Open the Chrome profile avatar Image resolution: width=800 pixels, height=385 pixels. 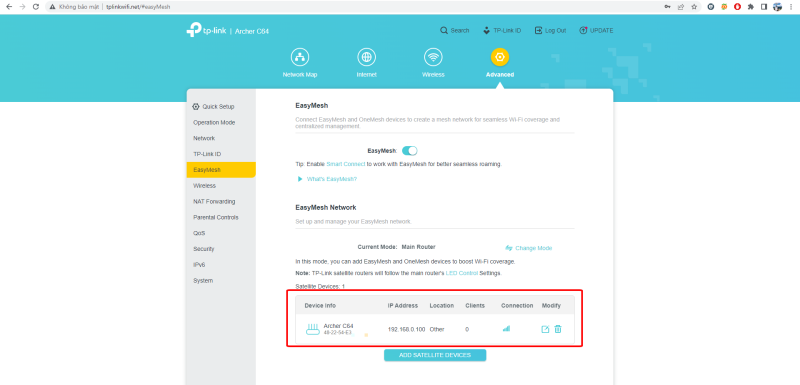click(778, 7)
